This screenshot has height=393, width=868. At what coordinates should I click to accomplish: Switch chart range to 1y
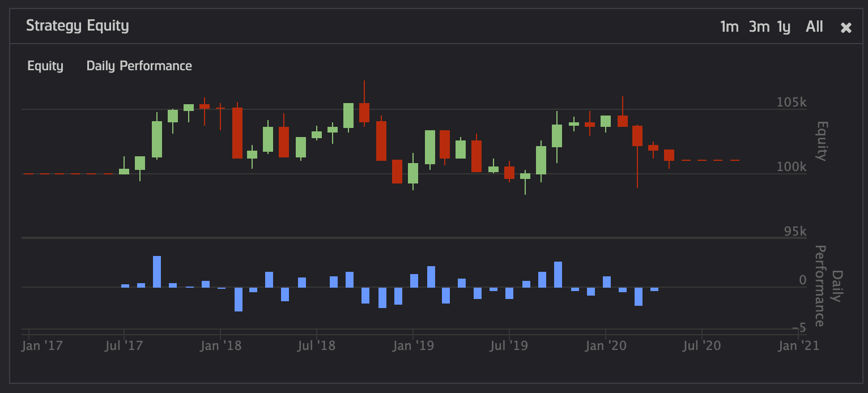tap(784, 27)
